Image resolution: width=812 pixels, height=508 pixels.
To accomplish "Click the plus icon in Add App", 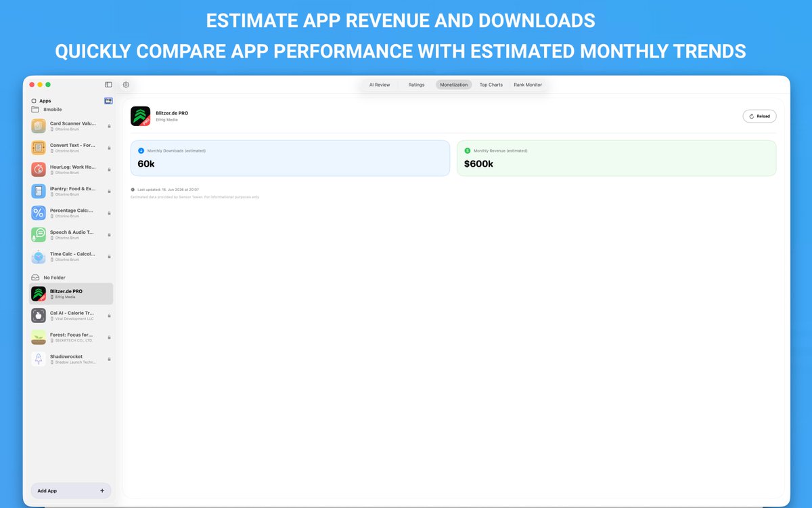I will click(x=102, y=490).
